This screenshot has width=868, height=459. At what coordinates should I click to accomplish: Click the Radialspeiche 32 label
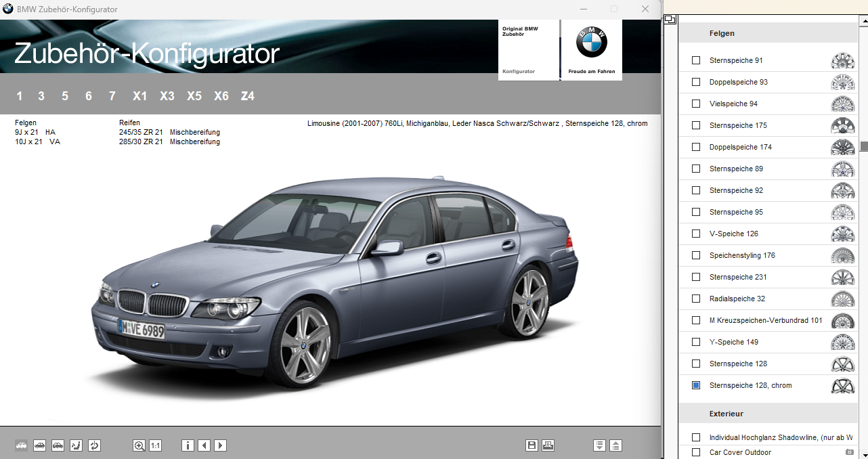click(x=737, y=299)
